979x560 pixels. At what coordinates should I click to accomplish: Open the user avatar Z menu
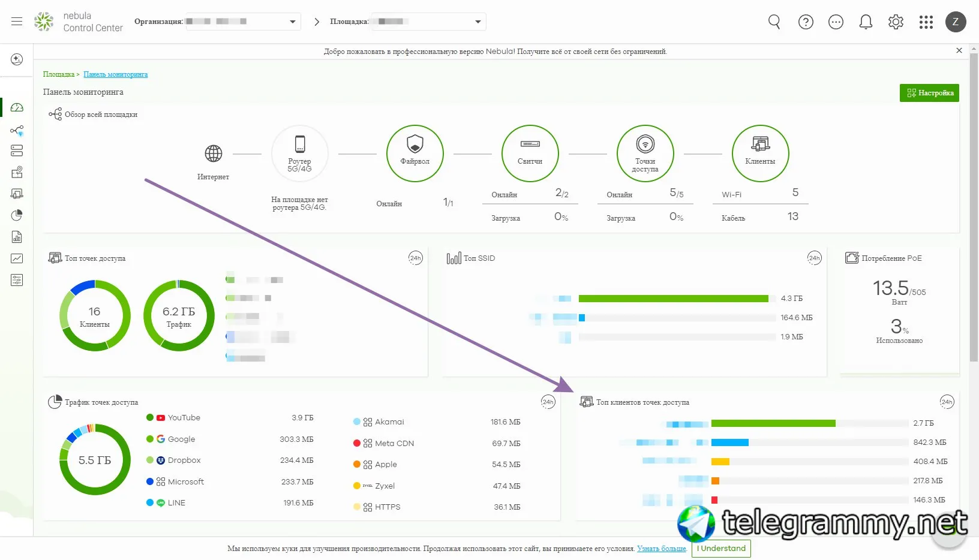pyautogui.click(x=956, y=22)
